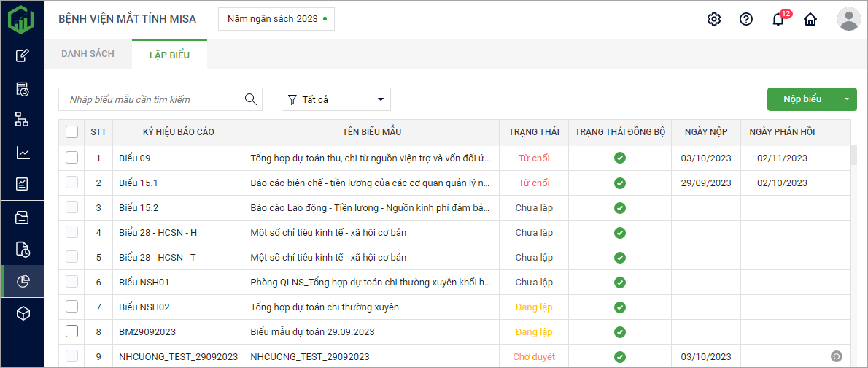This screenshot has width=868, height=368.
Task: Open the settings gear icon
Action: pos(714,19)
